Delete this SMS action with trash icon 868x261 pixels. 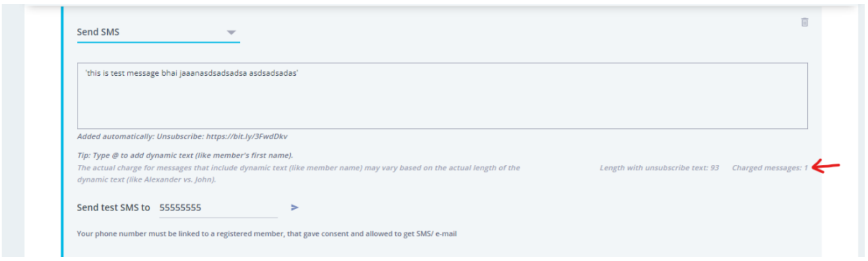pyautogui.click(x=804, y=22)
